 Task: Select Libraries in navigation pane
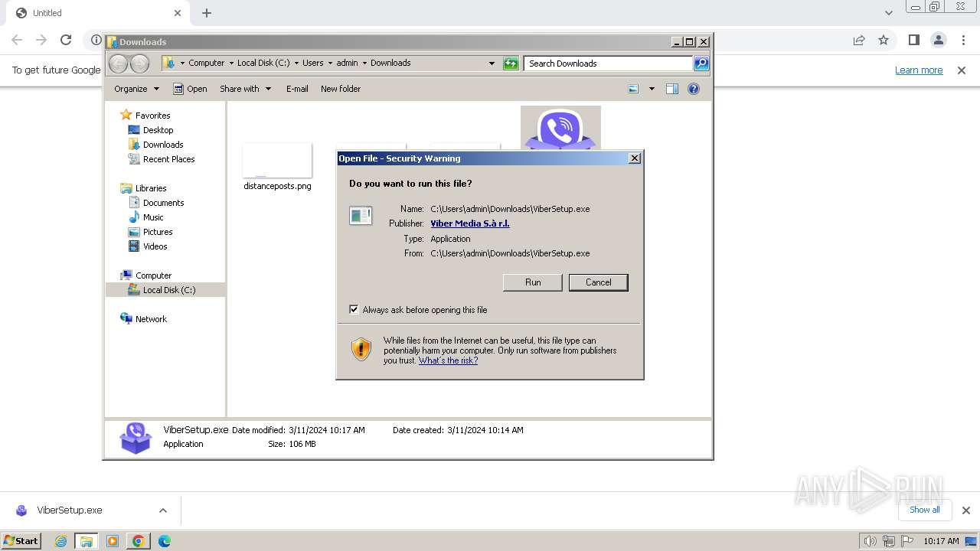pyautogui.click(x=151, y=188)
